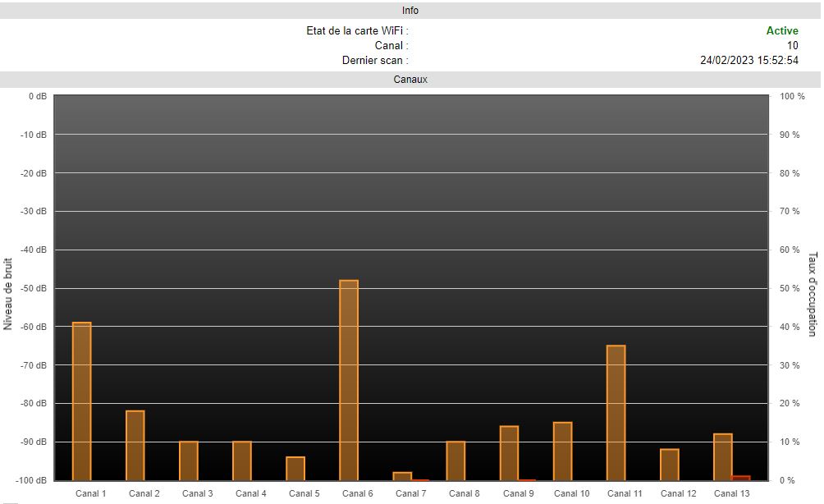Click the Taux d'occupation axis title
The height and width of the screenshot is (504, 824).
(813, 294)
